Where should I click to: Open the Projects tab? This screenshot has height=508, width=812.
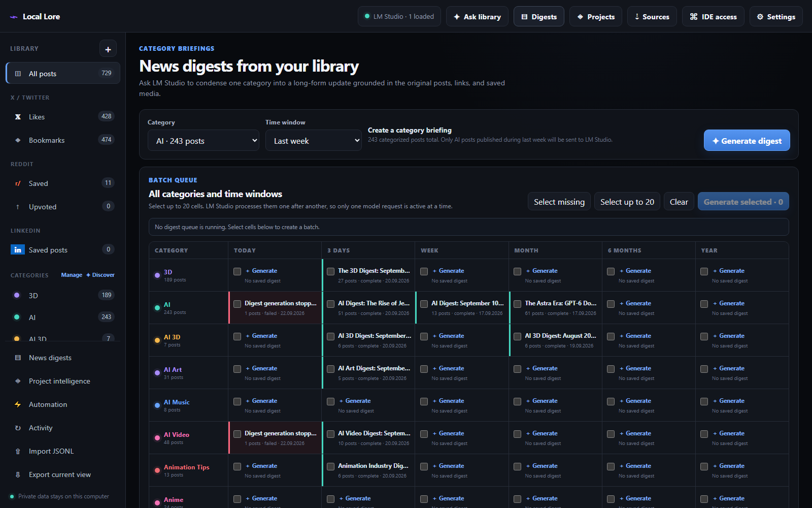tap(596, 17)
